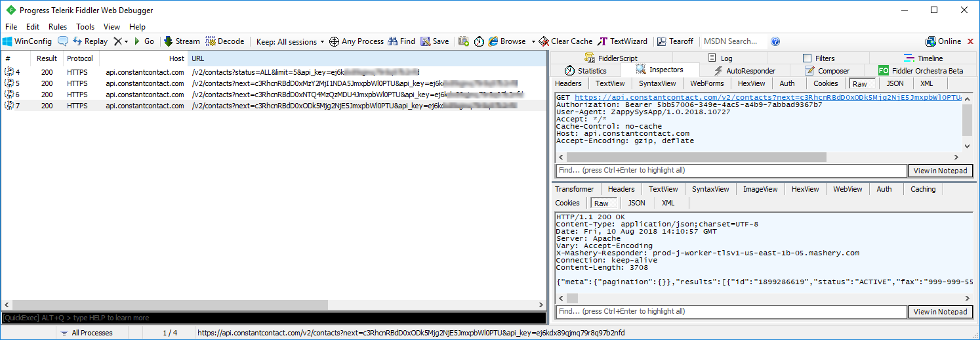Click the Online status indicator
Viewport: 980px width, 340px height.
(x=943, y=41)
